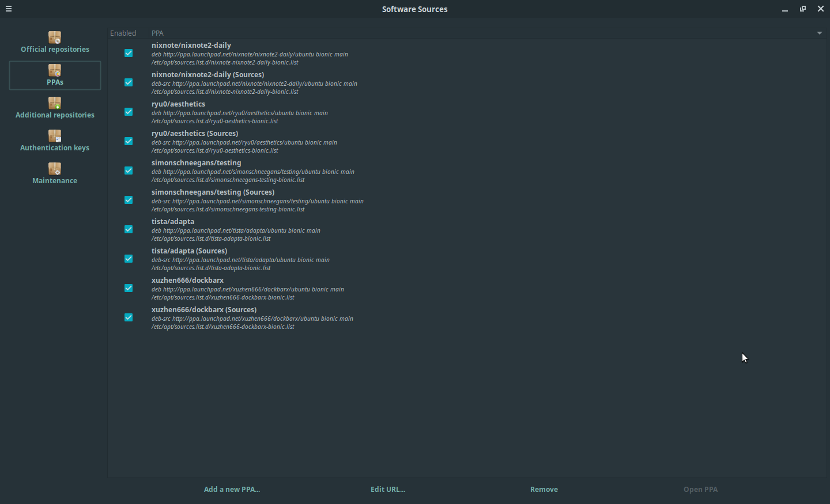
Task: Open the Official repositories section label
Action: [x=55, y=50]
